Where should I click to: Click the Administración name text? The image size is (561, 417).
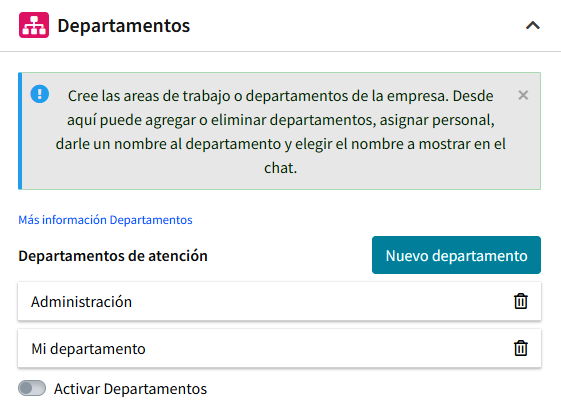(x=81, y=302)
